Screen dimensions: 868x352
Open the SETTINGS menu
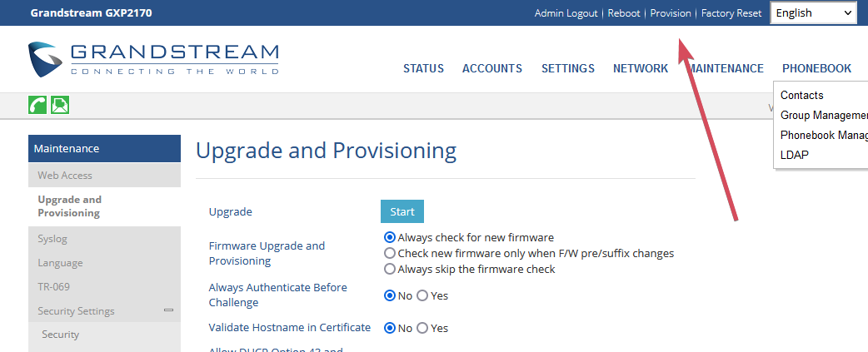tap(568, 68)
